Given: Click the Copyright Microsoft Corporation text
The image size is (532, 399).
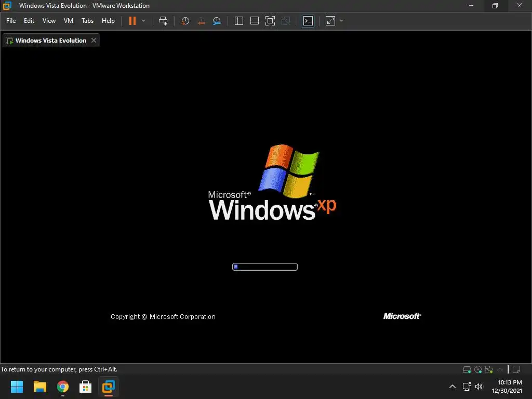Looking at the screenshot, I should click(163, 316).
